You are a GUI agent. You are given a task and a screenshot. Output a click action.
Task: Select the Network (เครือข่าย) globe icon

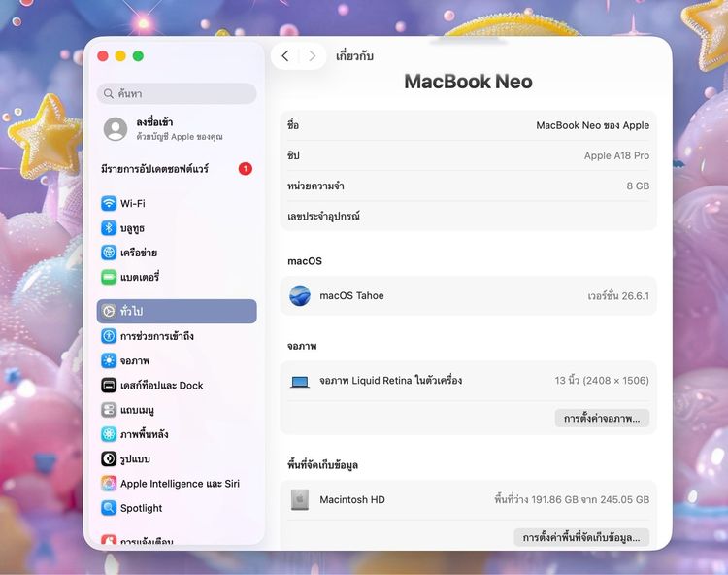(x=109, y=253)
